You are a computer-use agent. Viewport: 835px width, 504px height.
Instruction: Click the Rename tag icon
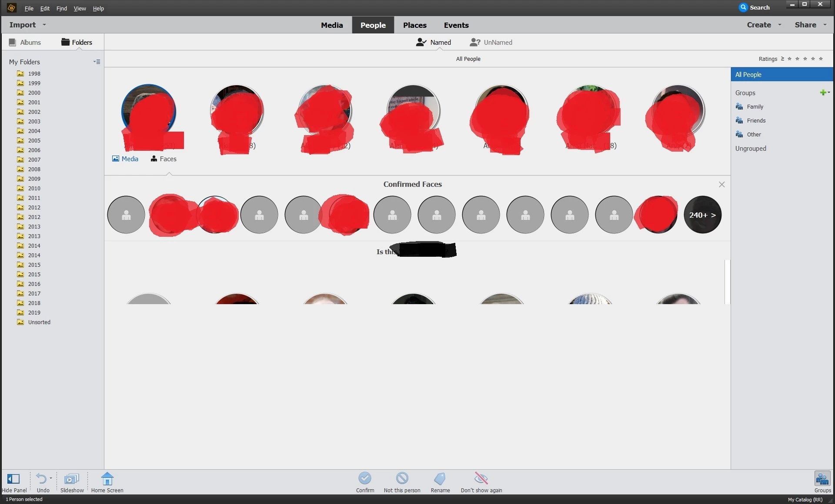pos(440,478)
